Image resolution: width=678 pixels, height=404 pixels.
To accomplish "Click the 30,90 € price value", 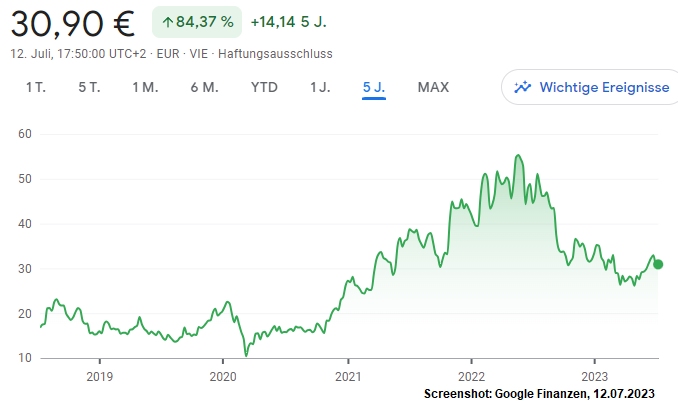I will coord(73,23).
